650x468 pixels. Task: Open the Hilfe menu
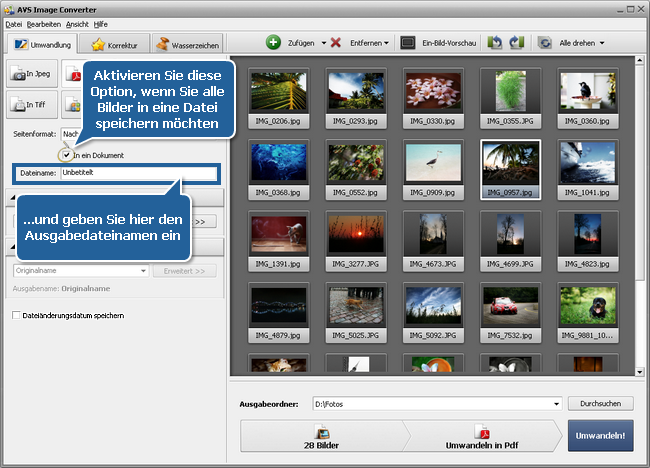tap(100, 24)
